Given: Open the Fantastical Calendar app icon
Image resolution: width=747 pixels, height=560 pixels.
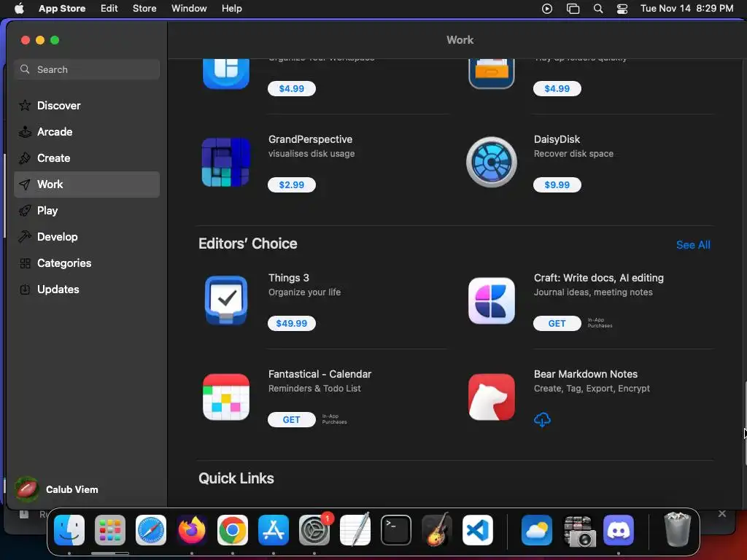Looking at the screenshot, I should pyautogui.click(x=226, y=397).
